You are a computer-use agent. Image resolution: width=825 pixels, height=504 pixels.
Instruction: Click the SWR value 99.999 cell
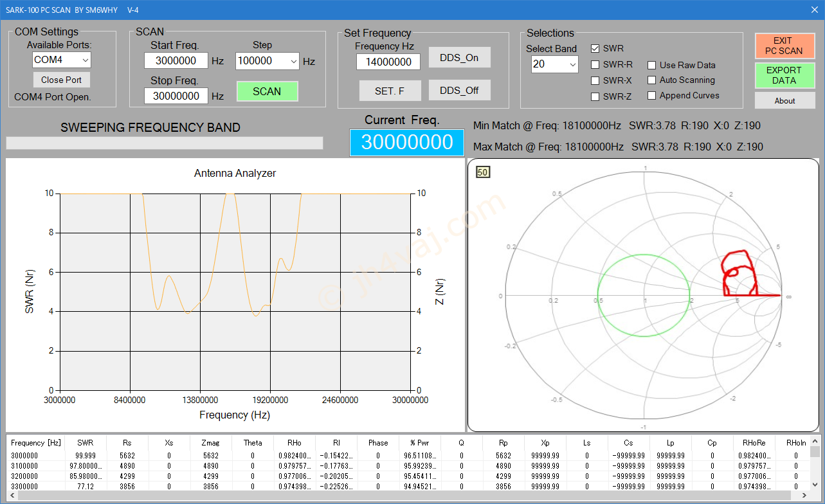[x=86, y=455]
